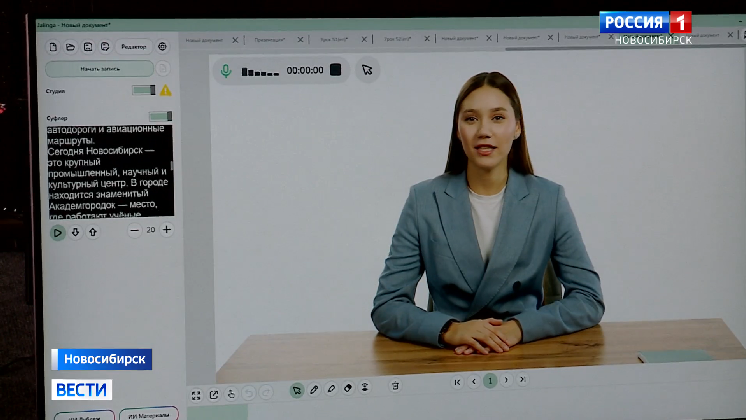Click the round cursor pointer button beside the timer

click(x=367, y=70)
